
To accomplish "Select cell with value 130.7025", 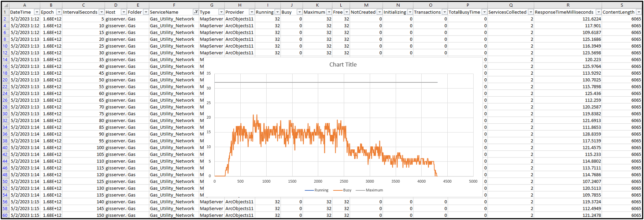I will [x=568, y=80].
